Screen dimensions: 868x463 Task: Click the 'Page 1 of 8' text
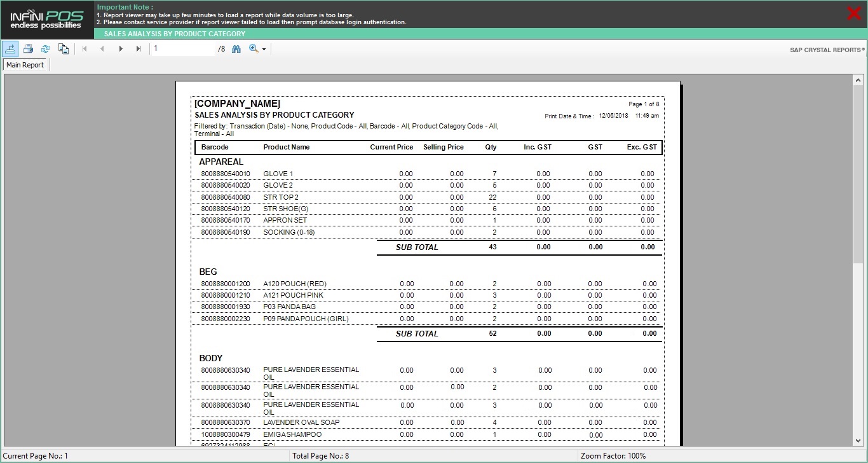[644, 104]
